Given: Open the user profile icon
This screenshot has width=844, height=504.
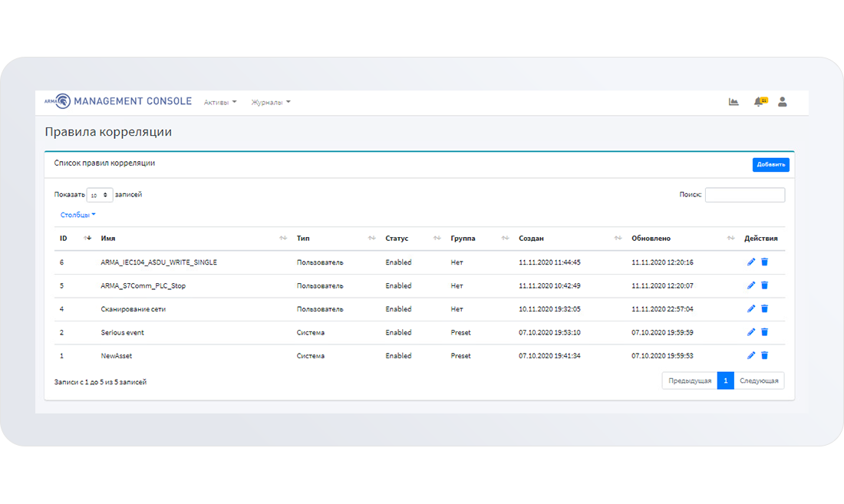Looking at the screenshot, I should (783, 102).
